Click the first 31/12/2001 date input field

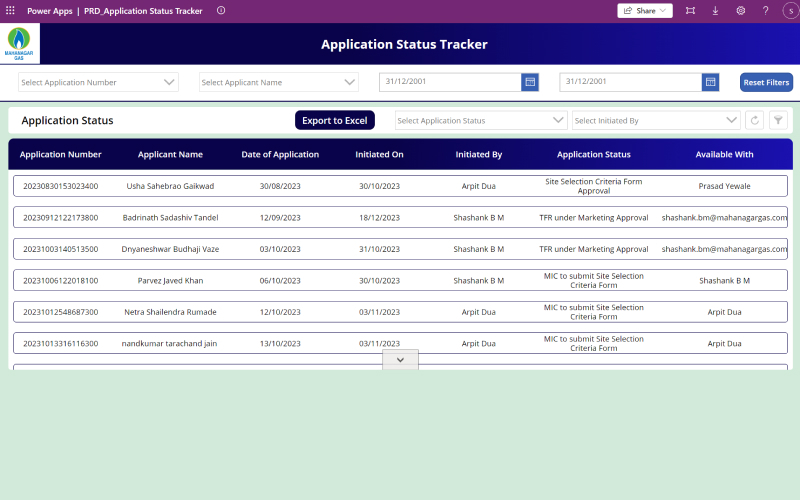pos(450,82)
